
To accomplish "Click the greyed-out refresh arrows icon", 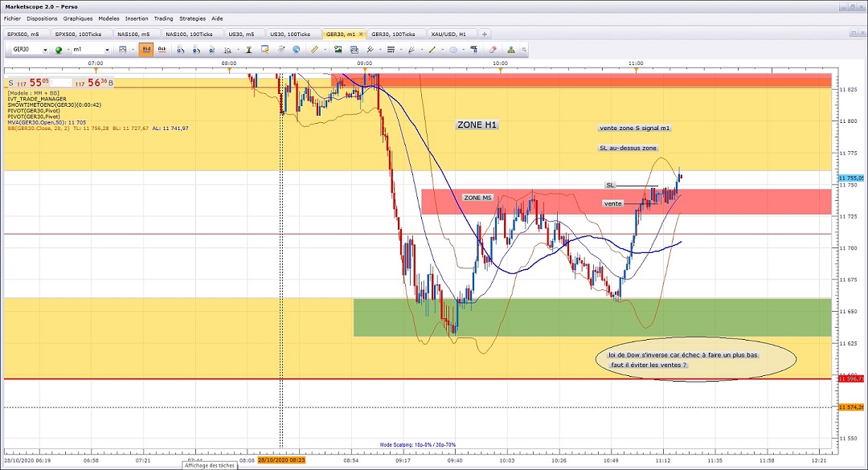I will (x=281, y=49).
